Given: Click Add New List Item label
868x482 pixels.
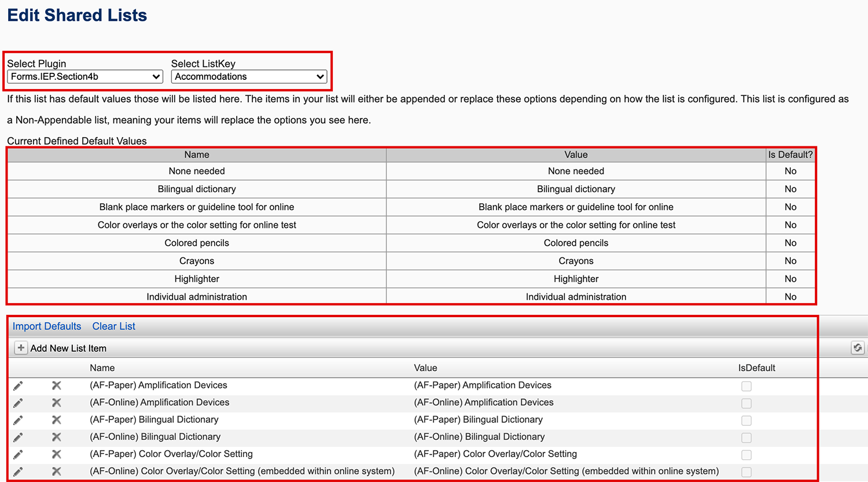Looking at the screenshot, I should [68, 348].
